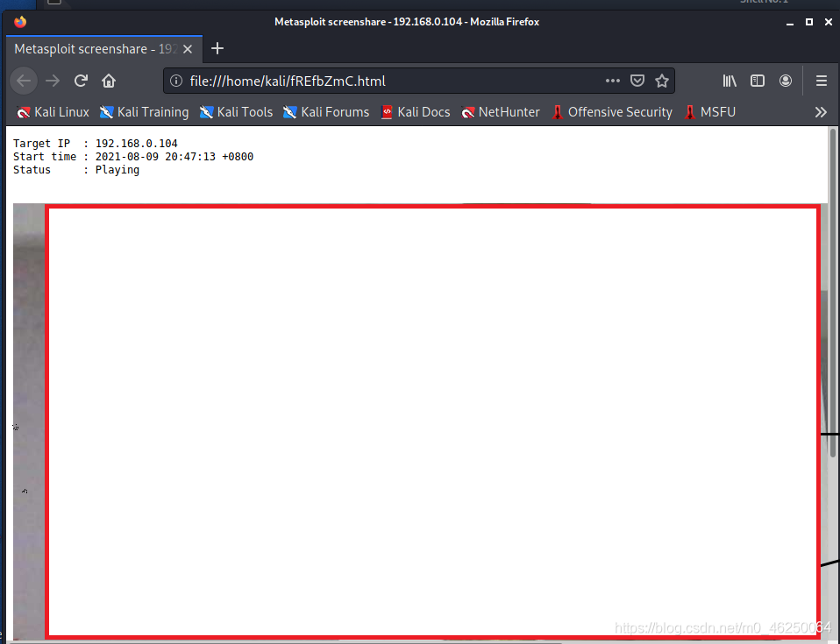
Task: Click the Start time value text
Action: [x=174, y=156]
